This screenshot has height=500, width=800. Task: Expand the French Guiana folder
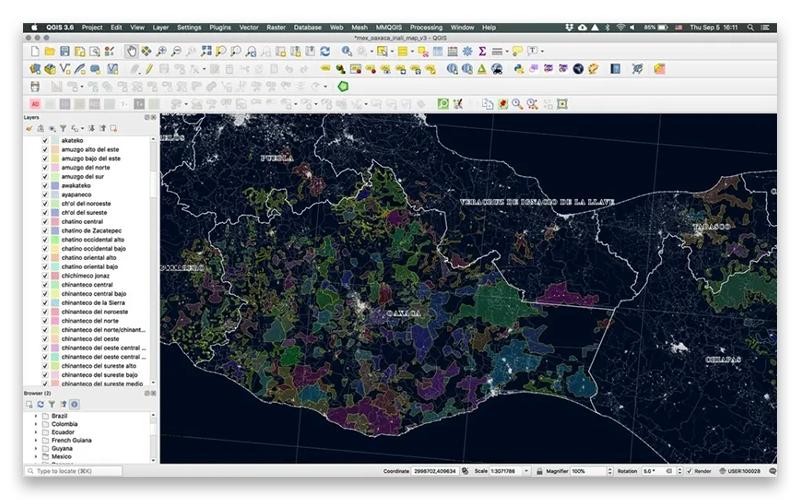36,440
